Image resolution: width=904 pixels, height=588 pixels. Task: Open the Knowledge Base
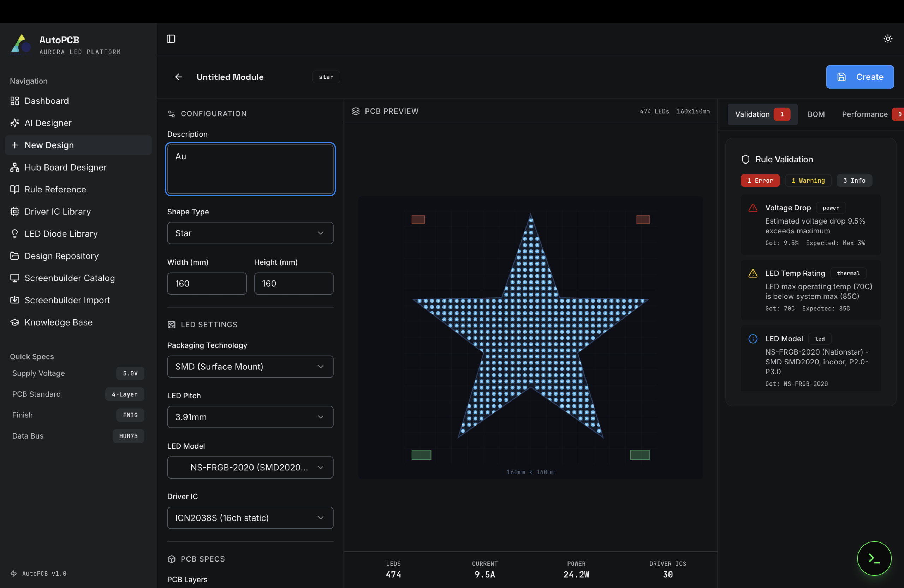(58, 322)
